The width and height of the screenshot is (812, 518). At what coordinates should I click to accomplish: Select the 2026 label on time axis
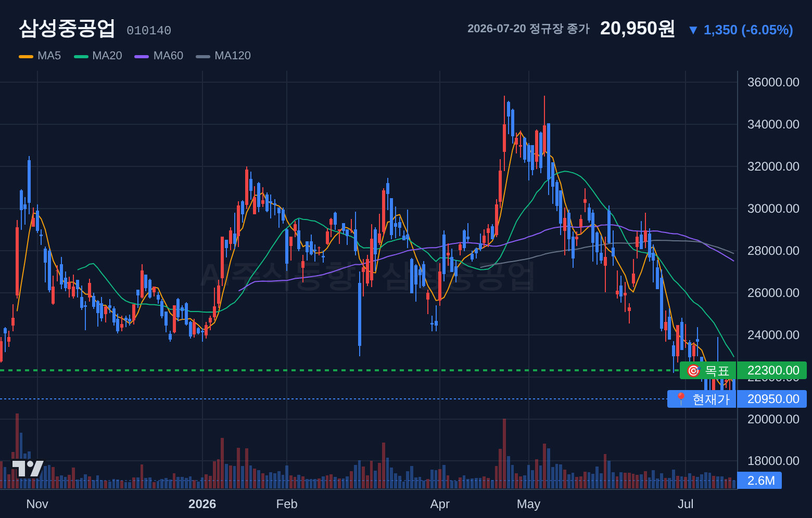(202, 504)
